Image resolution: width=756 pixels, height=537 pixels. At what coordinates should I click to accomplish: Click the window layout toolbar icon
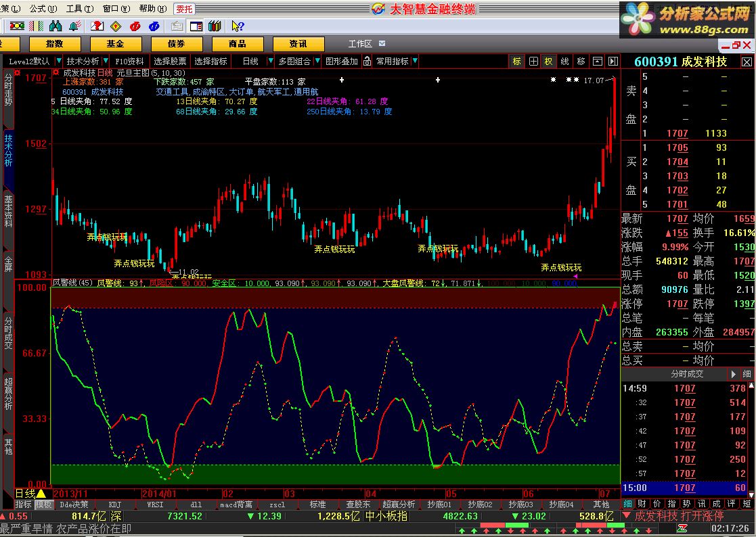[x=196, y=26]
